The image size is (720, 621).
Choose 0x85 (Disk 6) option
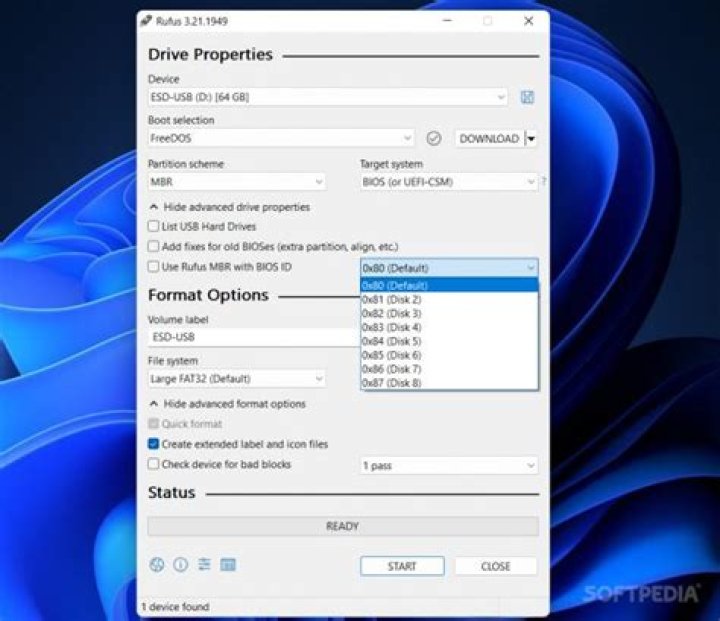tap(391, 355)
